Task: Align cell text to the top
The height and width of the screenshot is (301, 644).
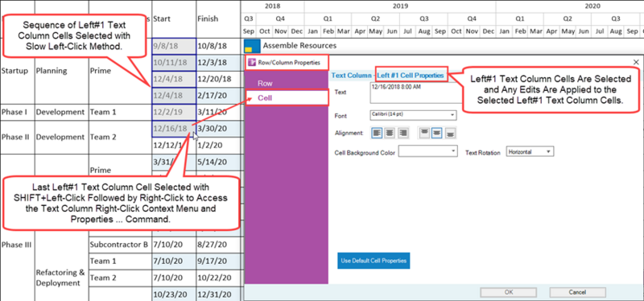Action: point(424,133)
